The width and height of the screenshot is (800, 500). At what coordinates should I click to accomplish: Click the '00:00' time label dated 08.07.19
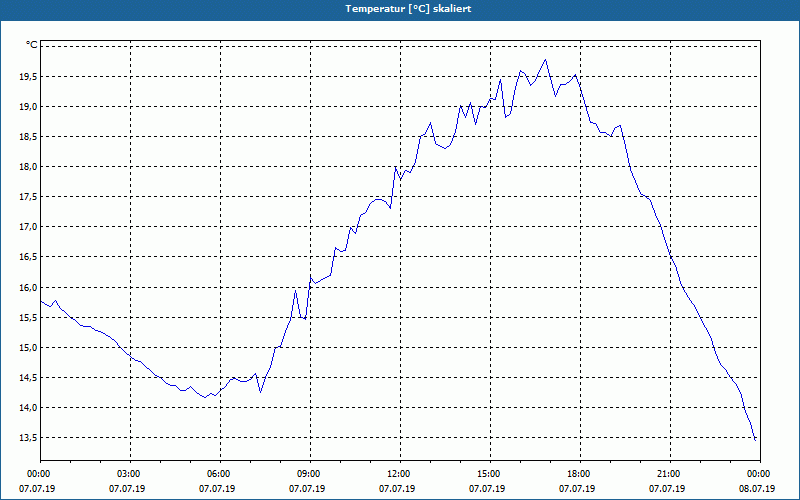point(757,474)
